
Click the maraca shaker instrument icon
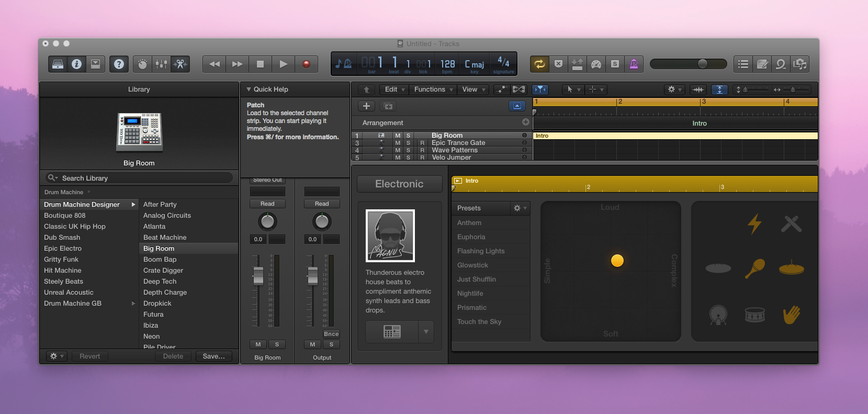click(x=754, y=268)
